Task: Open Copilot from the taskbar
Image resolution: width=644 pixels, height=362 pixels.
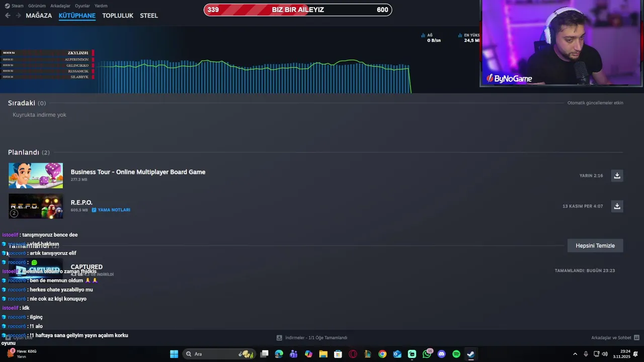Action: (x=308, y=354)
